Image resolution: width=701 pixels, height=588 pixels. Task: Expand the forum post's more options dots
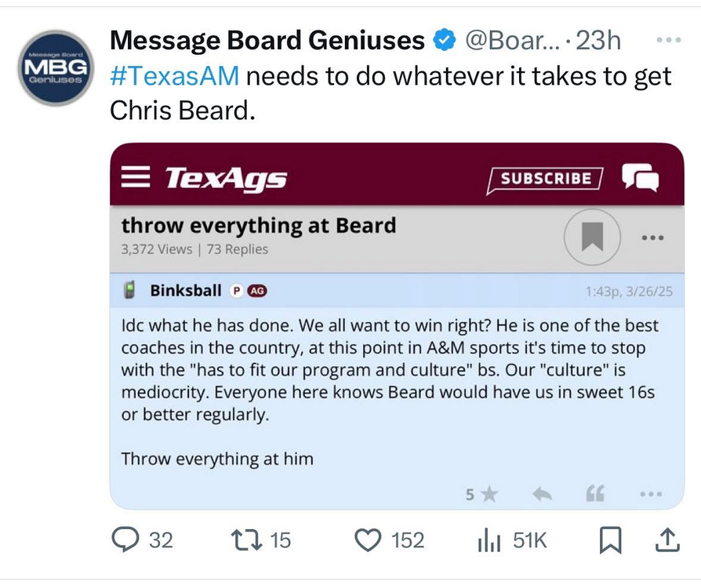click(651, 494)
